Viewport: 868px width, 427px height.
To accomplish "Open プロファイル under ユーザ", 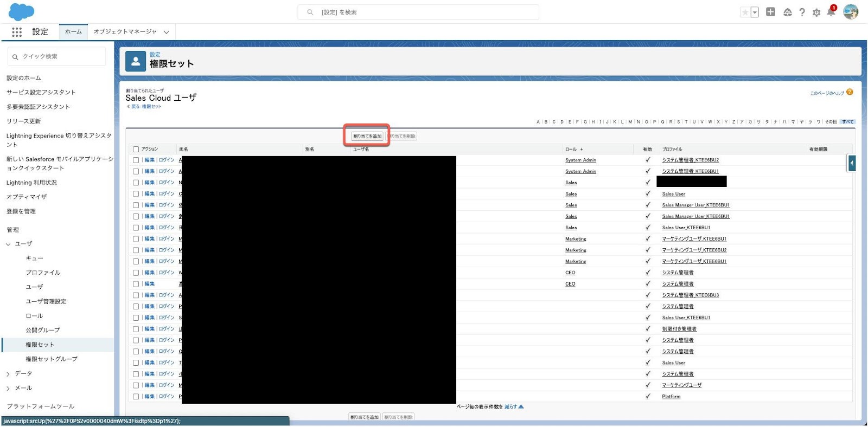I will point(43,273).
